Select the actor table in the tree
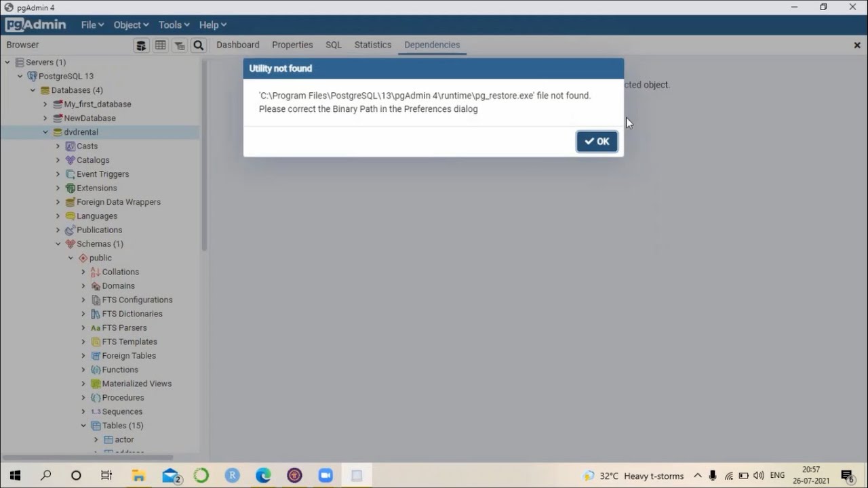The width and height of the screenshot is (868, 488). point(124,440)
